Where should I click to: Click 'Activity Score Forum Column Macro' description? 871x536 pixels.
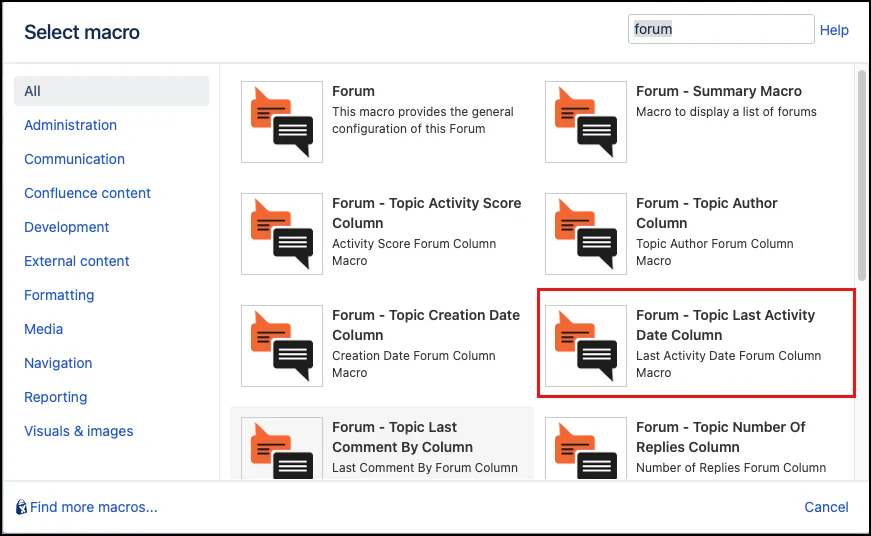click(414, 252)
